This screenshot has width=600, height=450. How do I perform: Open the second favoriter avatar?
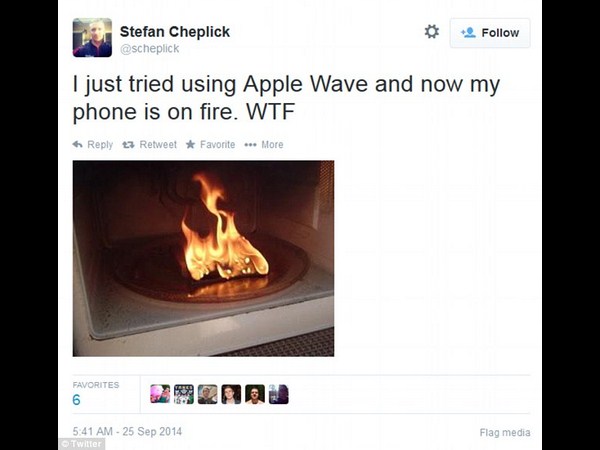184,394
